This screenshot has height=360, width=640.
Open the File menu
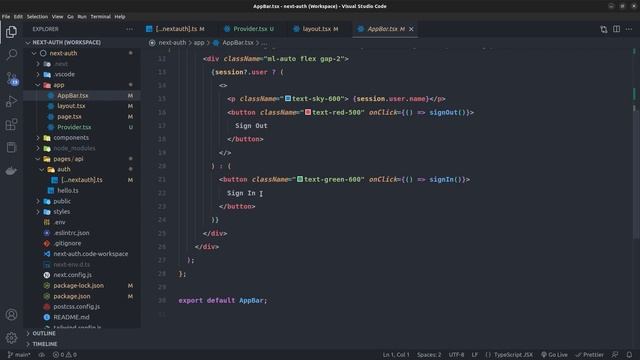coord(6,17)
